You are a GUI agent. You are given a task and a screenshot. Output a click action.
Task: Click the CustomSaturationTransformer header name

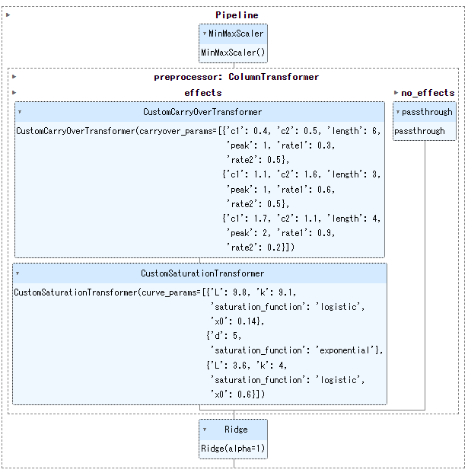pos(202,273)
